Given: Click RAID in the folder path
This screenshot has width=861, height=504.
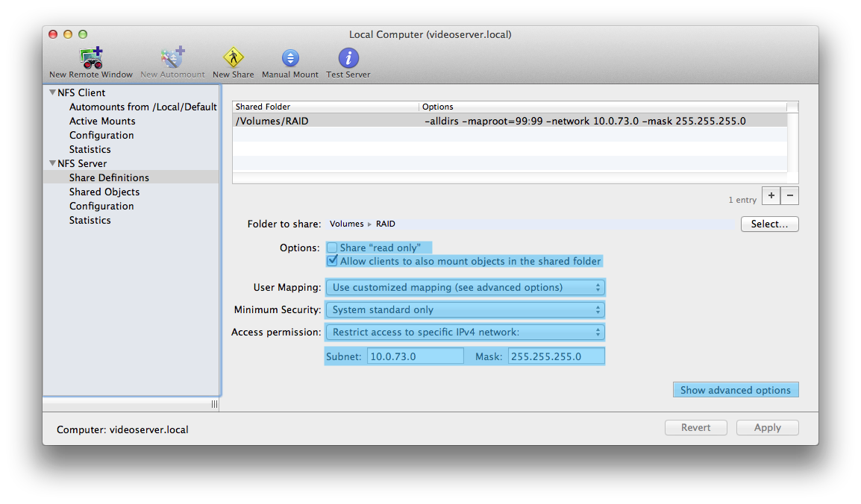Looking at the screenshot, I should [386, 224].
